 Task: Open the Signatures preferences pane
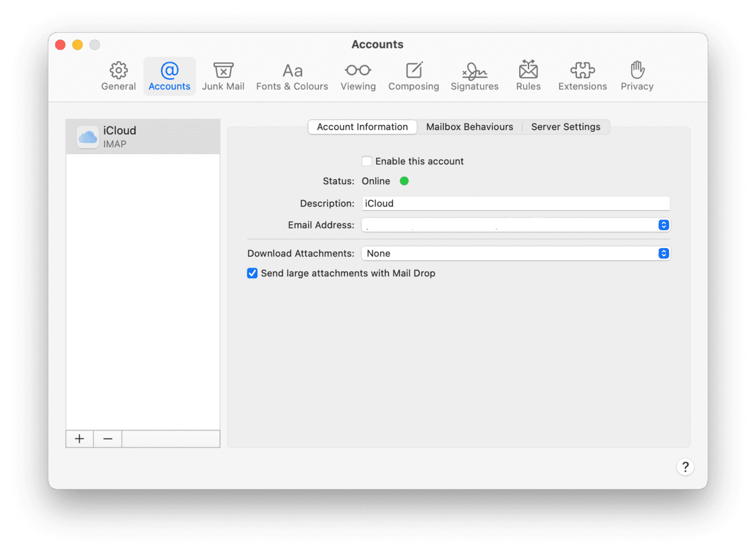tap(474, 77)
